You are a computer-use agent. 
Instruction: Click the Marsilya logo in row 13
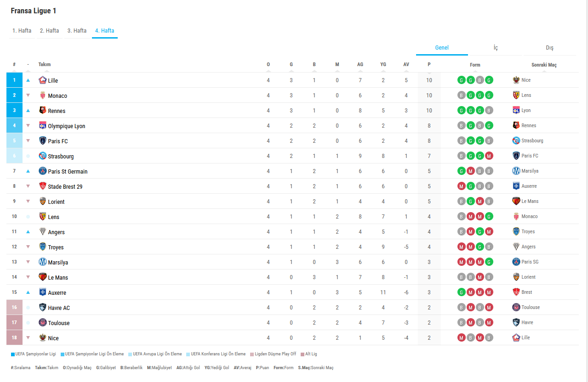coord(43,262)
